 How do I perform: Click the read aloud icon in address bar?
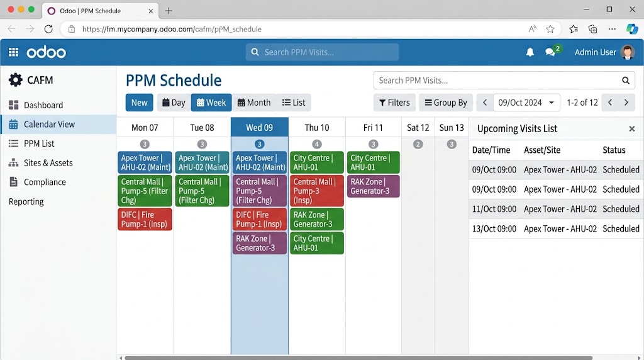coord(532,29)
